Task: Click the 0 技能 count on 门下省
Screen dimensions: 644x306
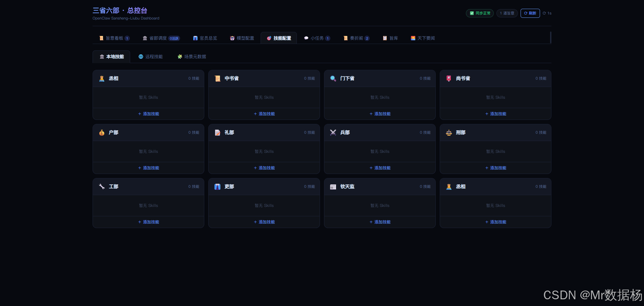Action: [x=425, y=79]
